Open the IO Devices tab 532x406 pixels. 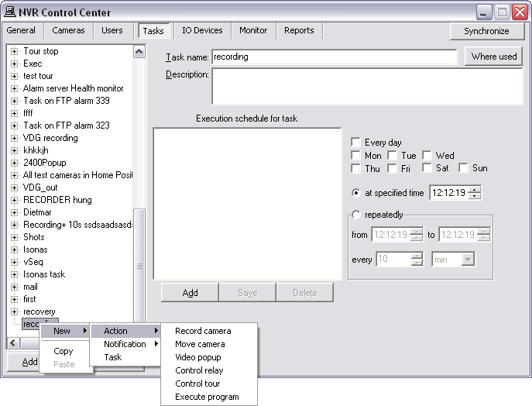click(202, 30)
